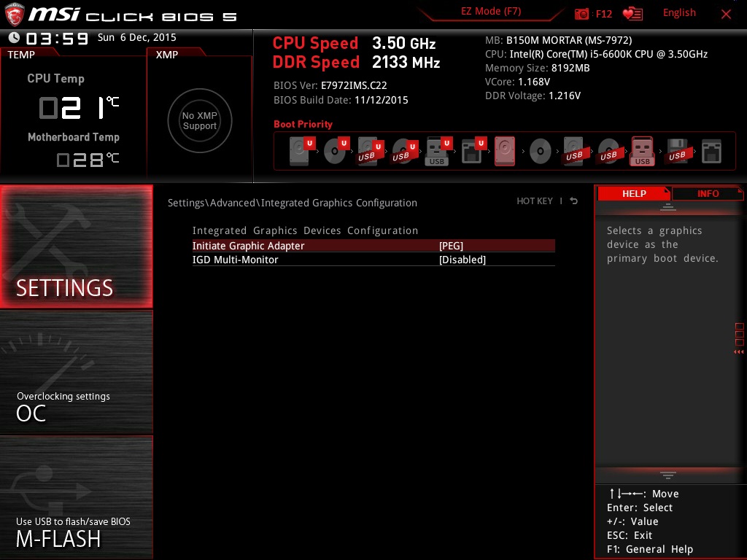
Task: Open M-FLASH to flash BIOS
Action: coord(77,498)
